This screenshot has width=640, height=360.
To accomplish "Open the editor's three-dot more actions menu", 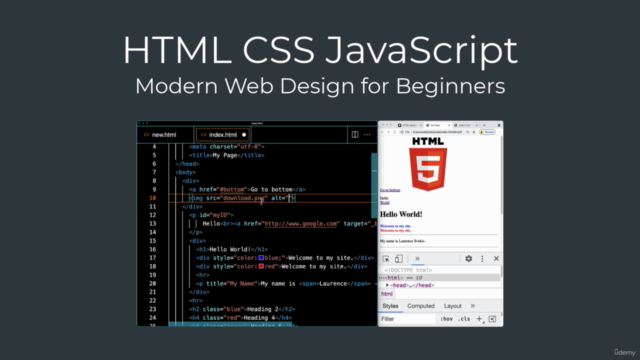I will [367, 135].
